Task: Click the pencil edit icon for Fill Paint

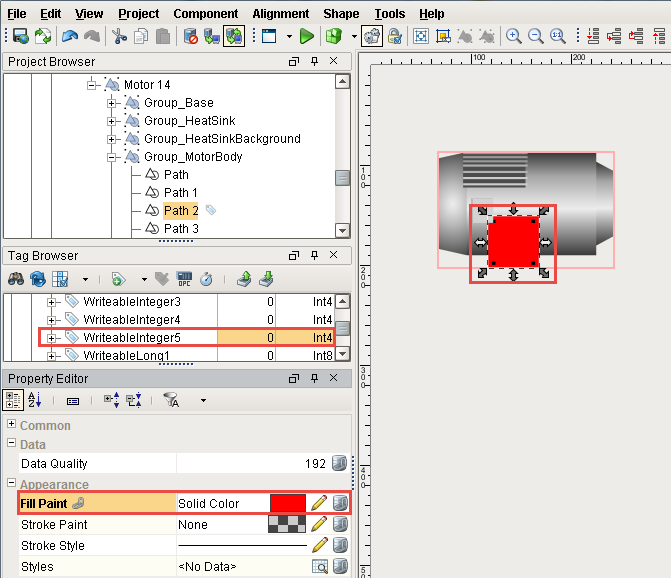Action: coord(319,503)
